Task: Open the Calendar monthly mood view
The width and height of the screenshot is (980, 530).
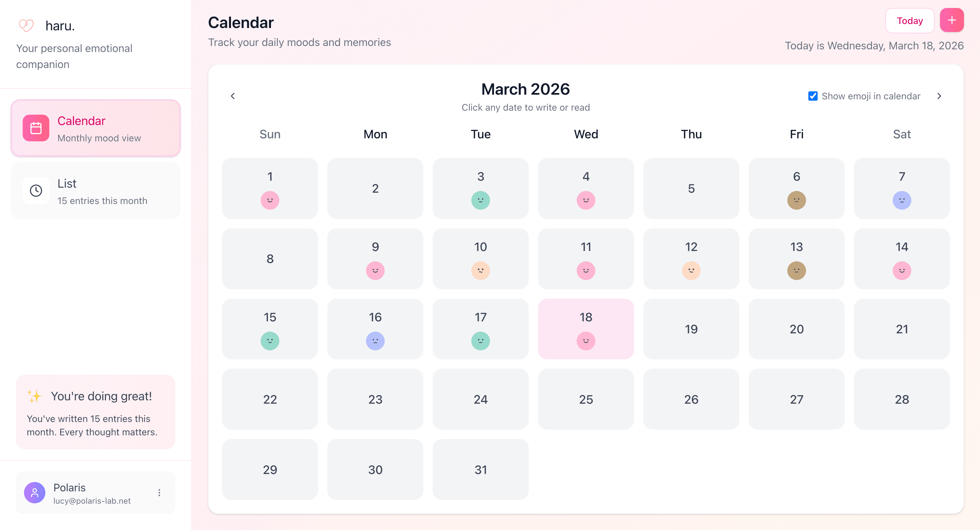Action: (x=95, y=128)
